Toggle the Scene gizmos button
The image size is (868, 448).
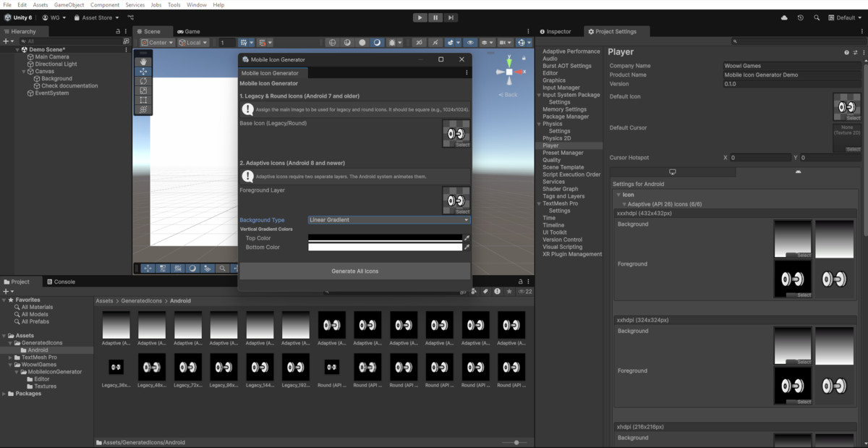tap(522, 43)
